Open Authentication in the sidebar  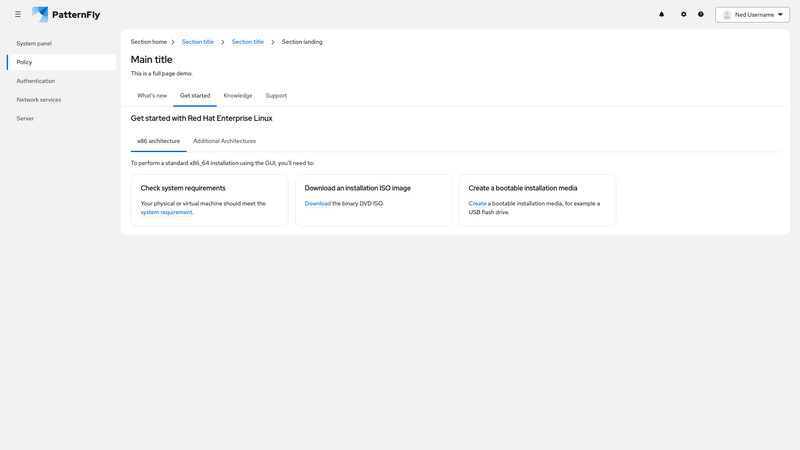coord(62,81)
